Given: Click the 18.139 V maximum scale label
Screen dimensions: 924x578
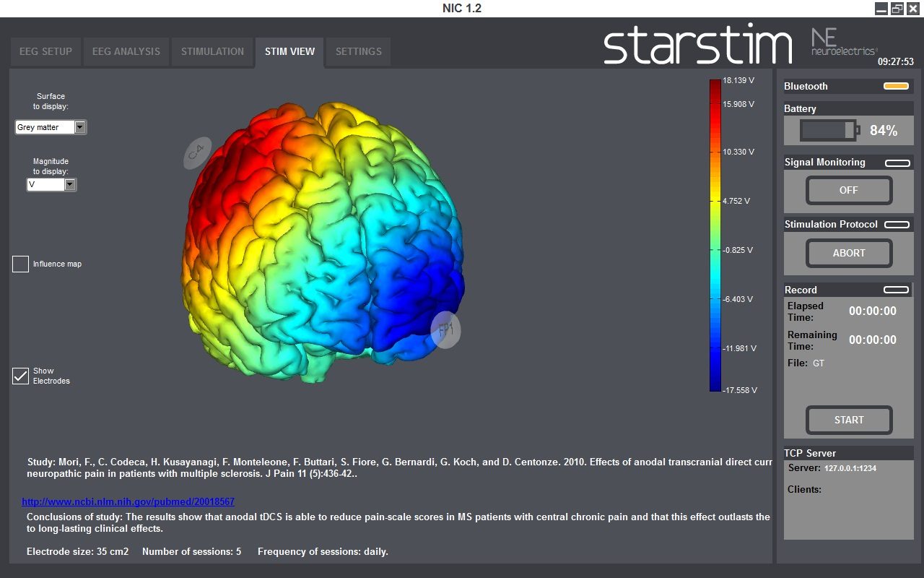Looking at the screenshot, I should tap(738, 80).
